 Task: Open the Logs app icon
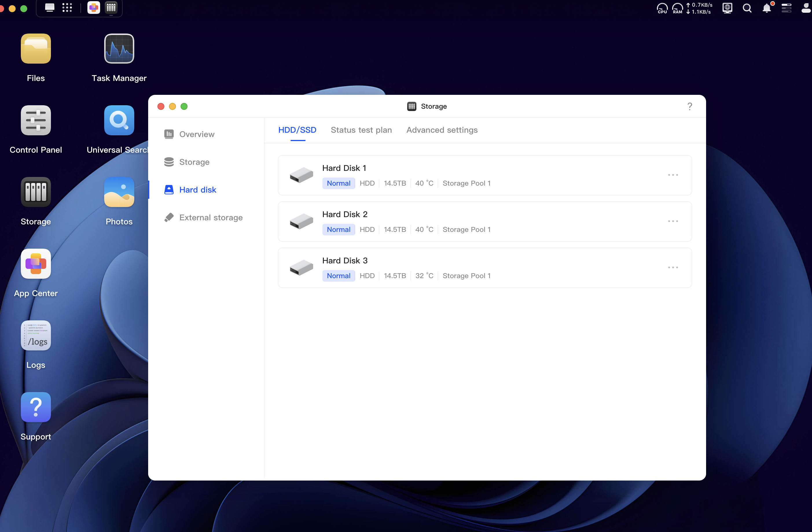coord(36,335)
